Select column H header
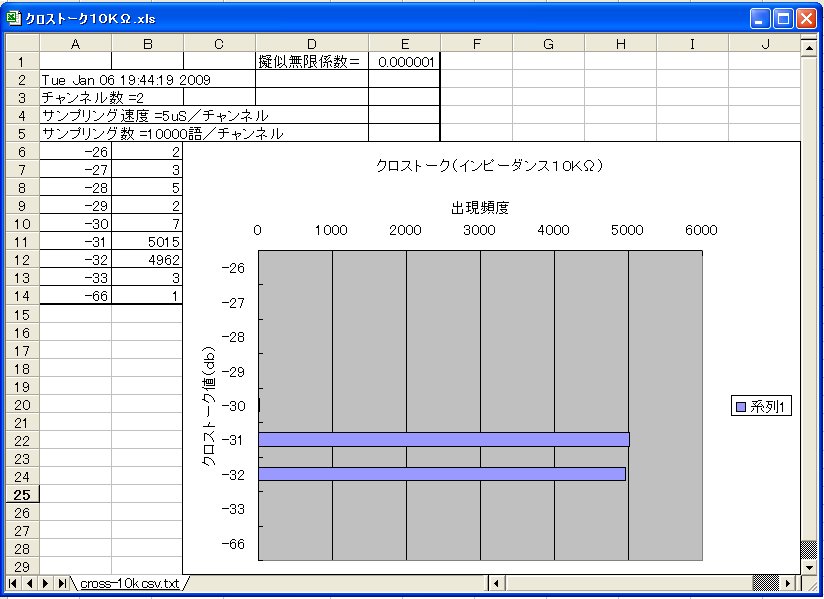824x599 pixels. point(621,44)
